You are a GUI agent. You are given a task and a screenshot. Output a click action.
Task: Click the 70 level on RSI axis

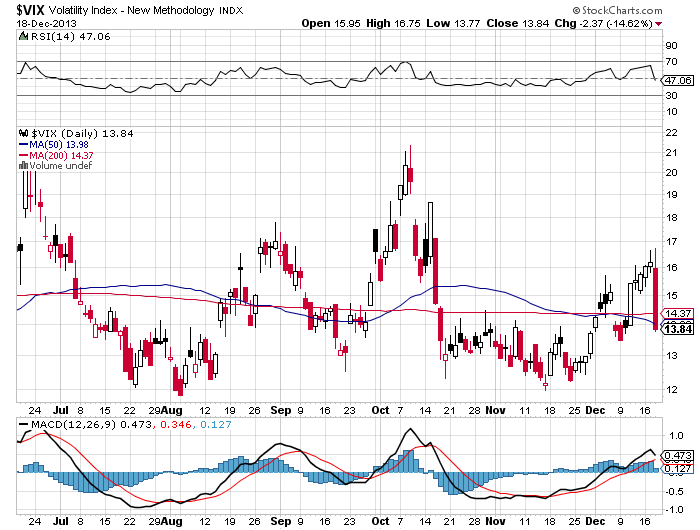(671, 62)
